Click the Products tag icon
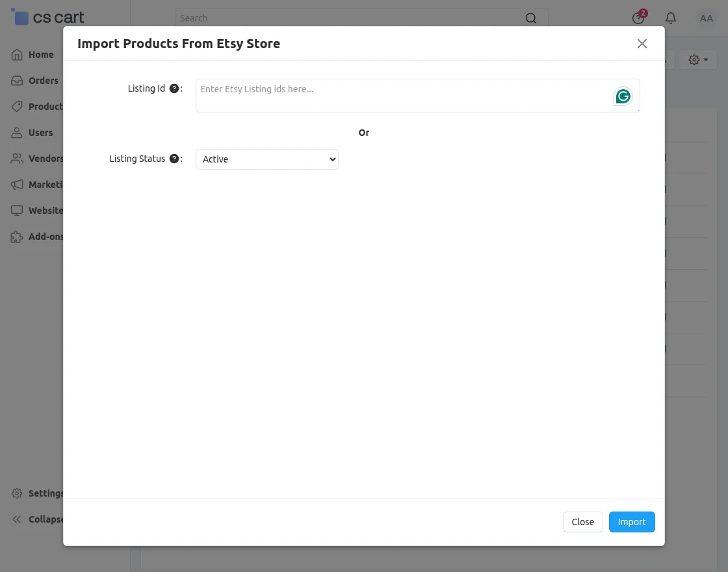The width and height of the screenshot is (728, 572). [x=17, y=107]
